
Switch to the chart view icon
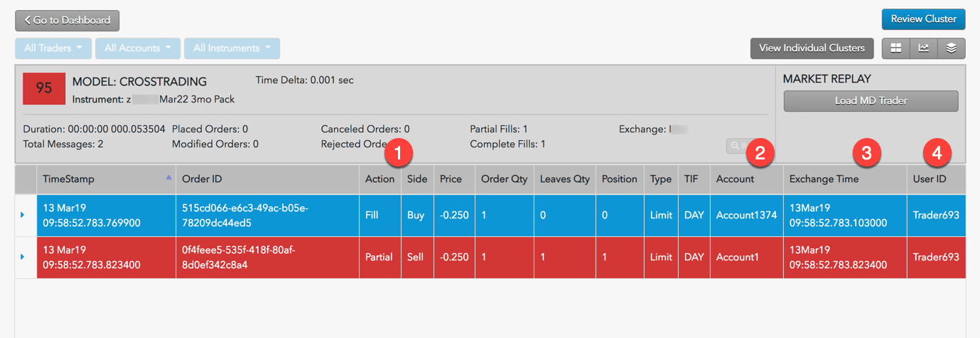click(924, 48)
